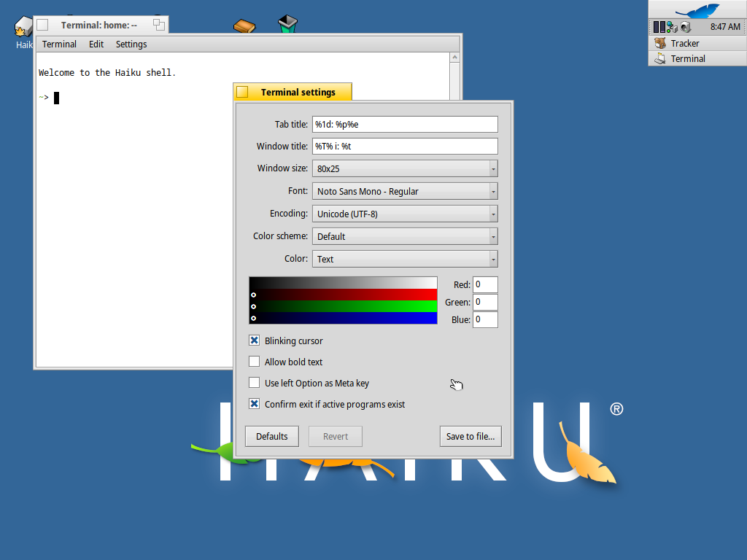Click the blue color gradient slider
747x560 pixels.
coord(343,318)
